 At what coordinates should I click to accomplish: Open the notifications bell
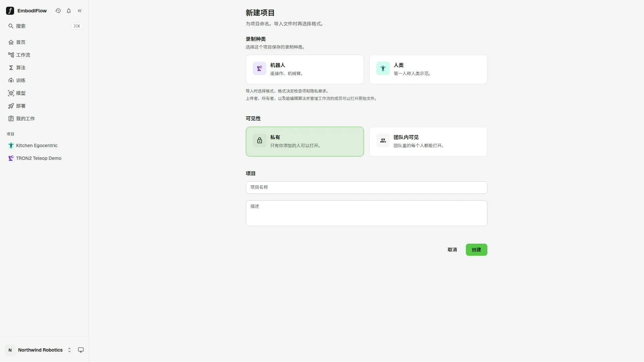(x=69, y=11)
